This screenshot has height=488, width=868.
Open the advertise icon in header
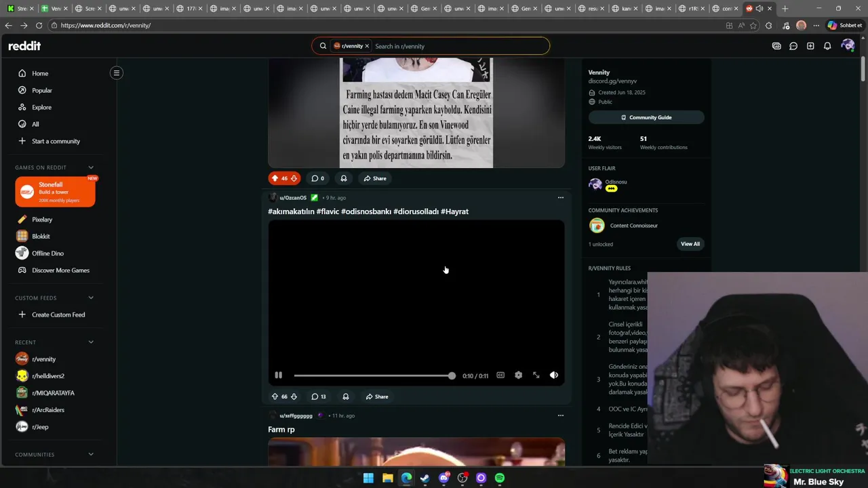click(776, 46)
